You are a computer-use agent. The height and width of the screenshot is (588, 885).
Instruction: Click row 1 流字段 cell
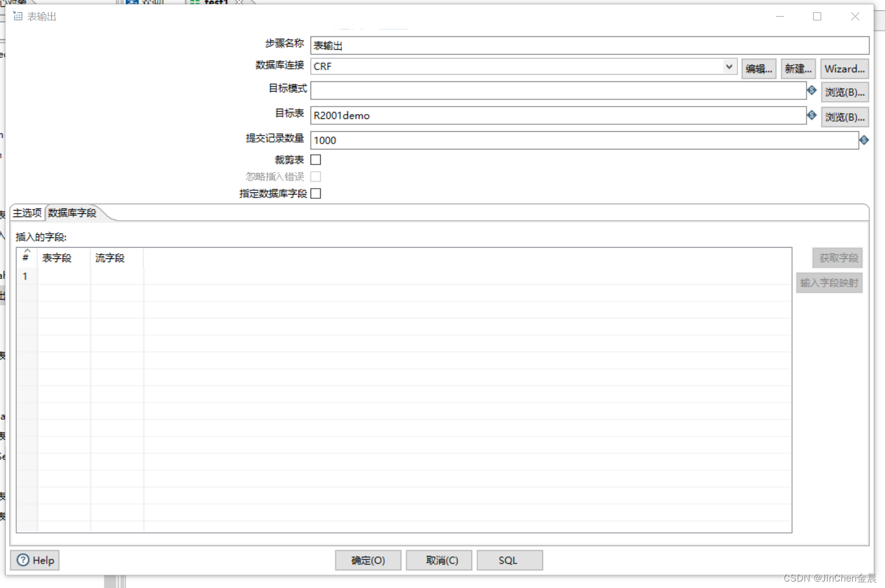(x=117, y=276)
